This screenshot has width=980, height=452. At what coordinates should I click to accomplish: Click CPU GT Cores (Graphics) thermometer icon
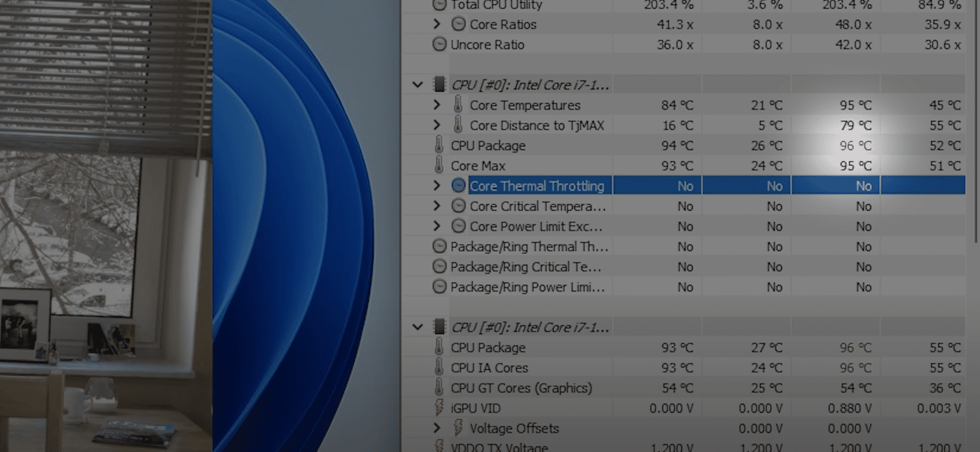438,387
